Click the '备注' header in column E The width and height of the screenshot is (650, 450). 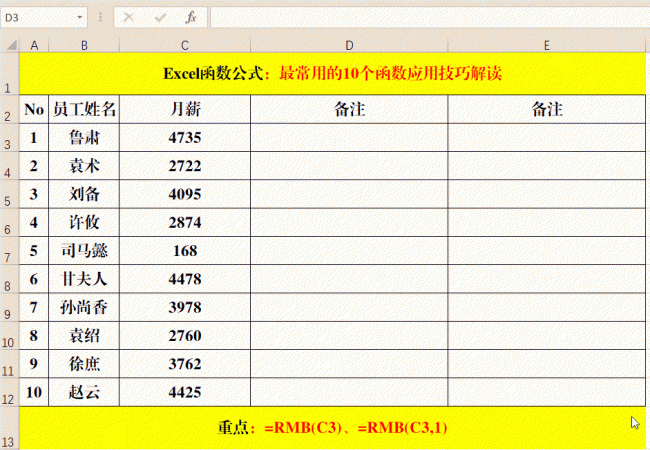[x=547, y=109]
